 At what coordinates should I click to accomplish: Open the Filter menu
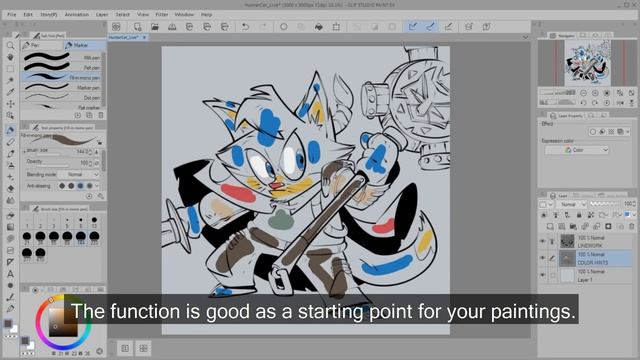coord(162,14)
